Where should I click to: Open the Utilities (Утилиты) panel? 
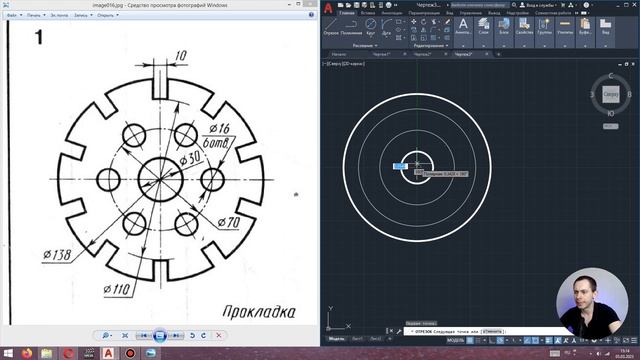click(x=565, y=27)
